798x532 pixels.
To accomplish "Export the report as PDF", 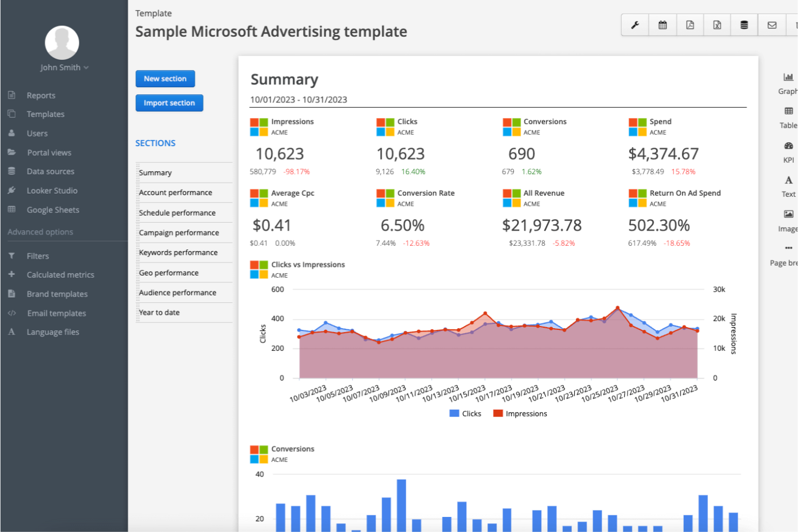I will pos(690,25).
